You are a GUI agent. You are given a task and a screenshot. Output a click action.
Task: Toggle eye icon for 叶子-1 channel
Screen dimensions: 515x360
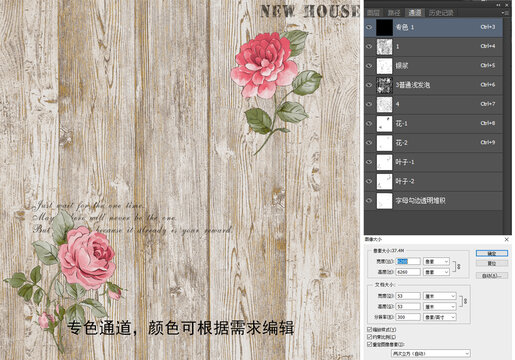click(369, 162)
